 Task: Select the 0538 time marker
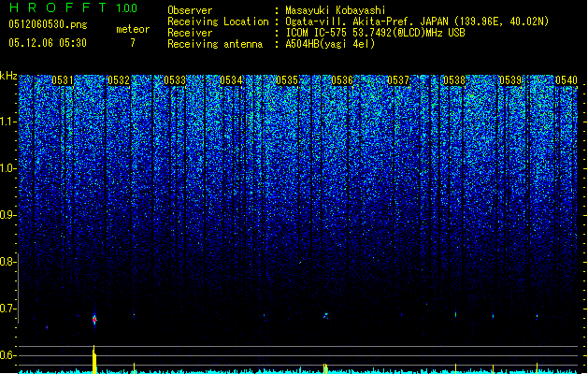tap(454, 80)
